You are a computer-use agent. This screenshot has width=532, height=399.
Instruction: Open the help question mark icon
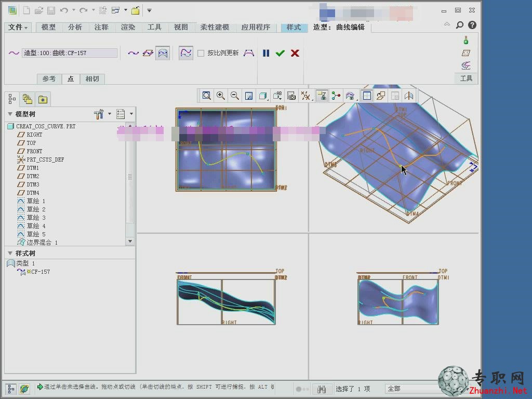pos(472,25)
